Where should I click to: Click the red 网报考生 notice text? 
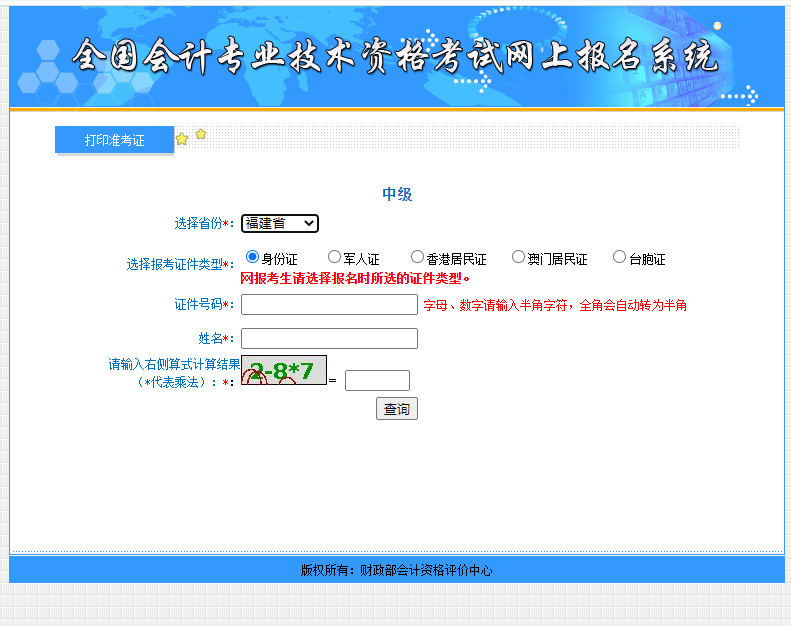click(x=355, y=278)
